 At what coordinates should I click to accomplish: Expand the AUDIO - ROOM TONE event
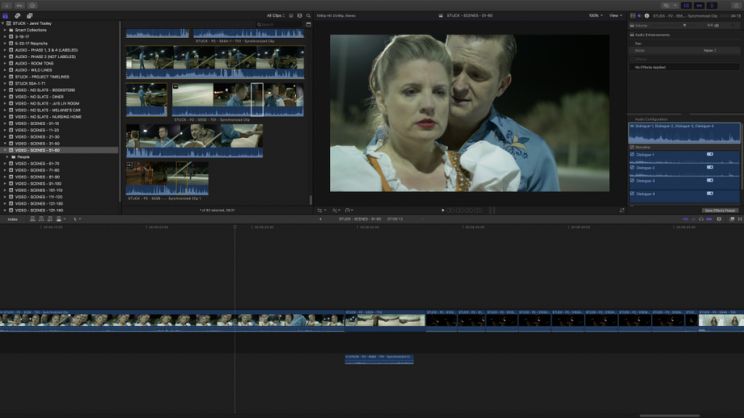5,63
